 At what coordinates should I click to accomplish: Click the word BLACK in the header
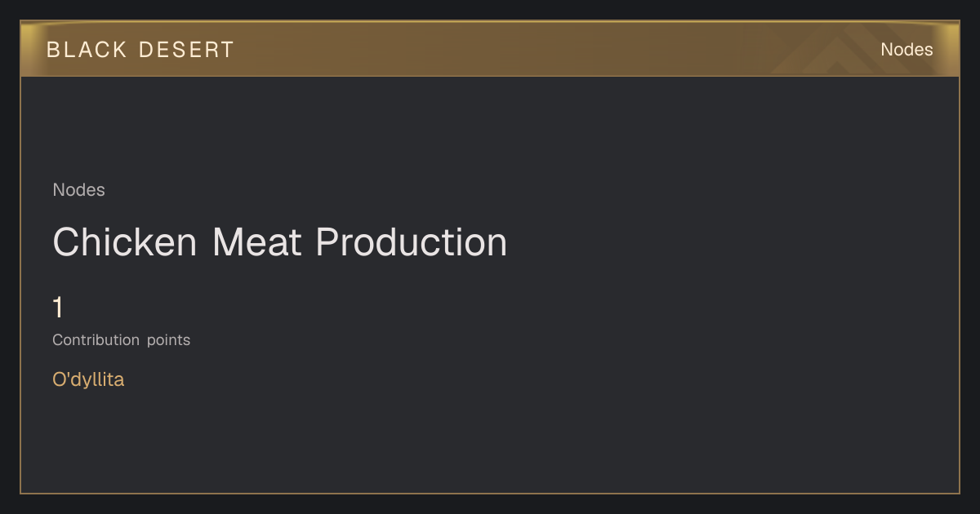tap(87, 50)
